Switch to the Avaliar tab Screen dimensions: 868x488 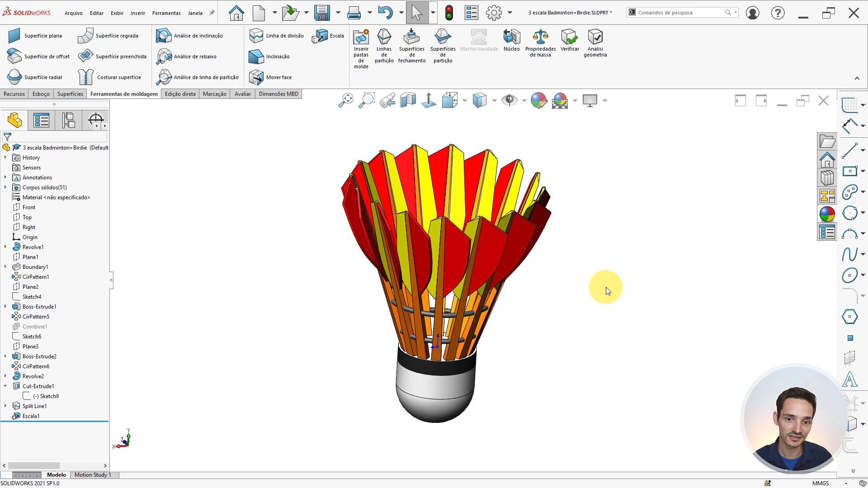click(243, 94)
